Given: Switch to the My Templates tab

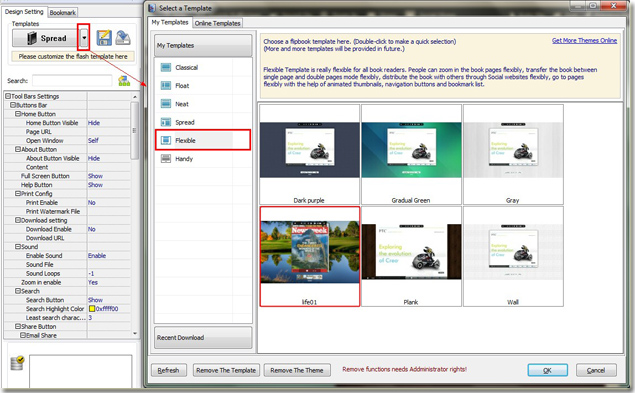Looking at the screenshot, I should [170, 22].
